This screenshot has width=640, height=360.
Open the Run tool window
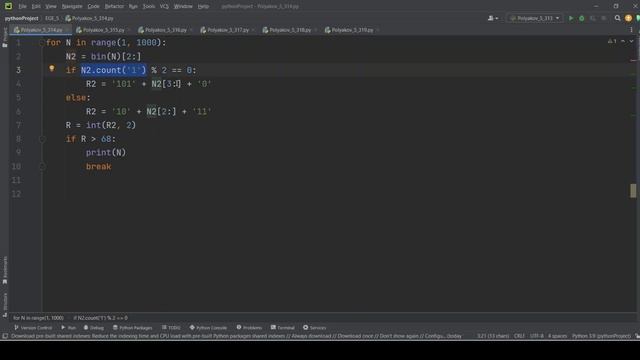coord(69,328)
